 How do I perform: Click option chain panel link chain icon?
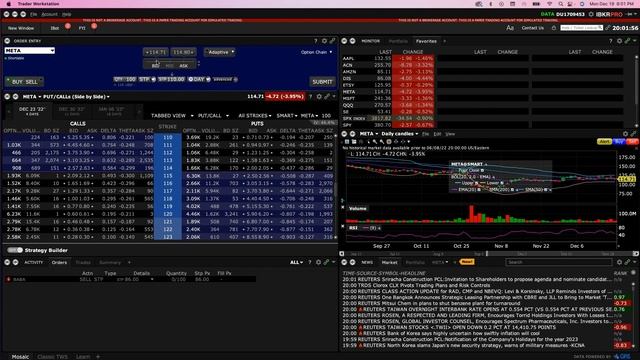327,97
